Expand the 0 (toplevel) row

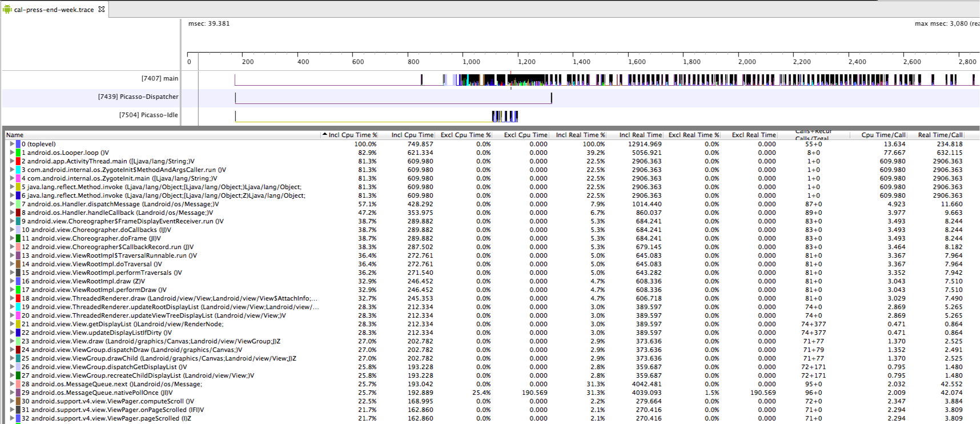[11, 144]
